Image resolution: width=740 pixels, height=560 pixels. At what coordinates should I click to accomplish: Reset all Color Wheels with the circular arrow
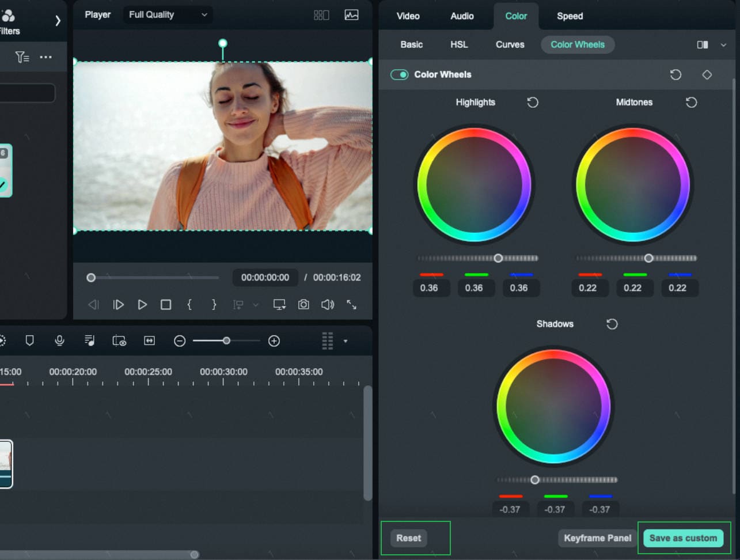pos(676,74)
